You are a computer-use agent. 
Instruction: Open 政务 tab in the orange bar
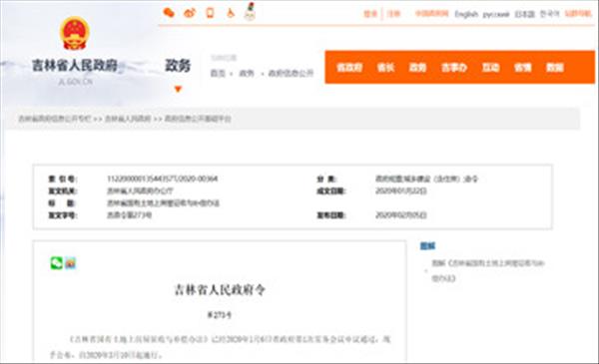[417, 68]
